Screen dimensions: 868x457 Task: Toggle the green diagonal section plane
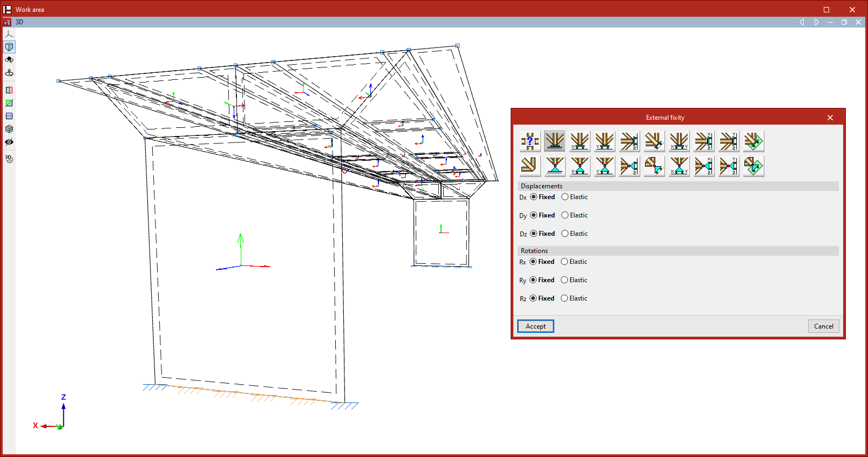point(9,103)
